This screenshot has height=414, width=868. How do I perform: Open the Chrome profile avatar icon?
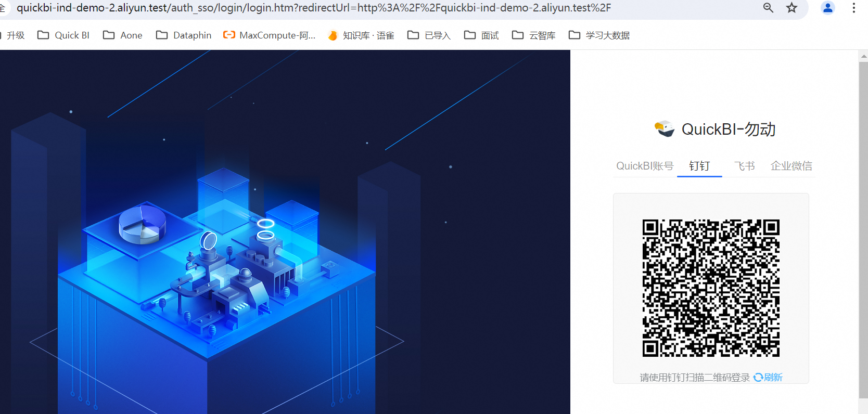coord(827,8)
